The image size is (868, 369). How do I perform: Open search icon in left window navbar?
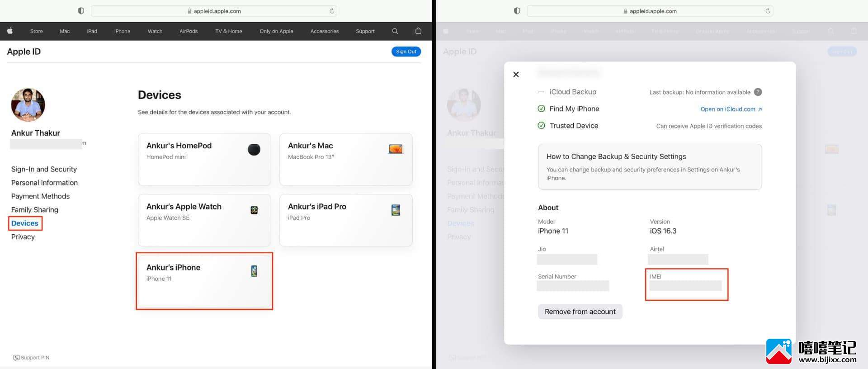[395, 31]
